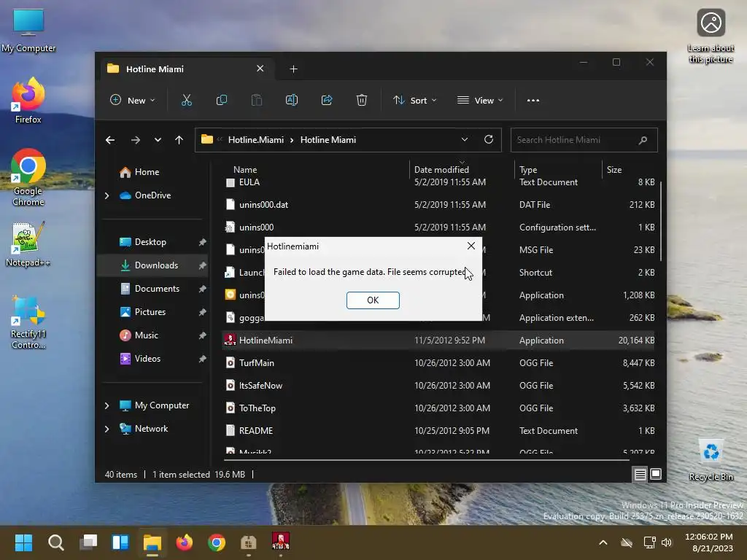Open Rectify11 Control desktop shortcut
The image size is (747, 560).
tap(28, 322)
